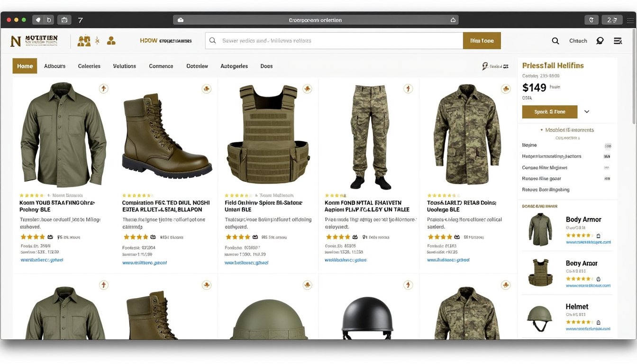Open the website link under green field shirt
Screen dimensions: 637x364
pos(42,260)
